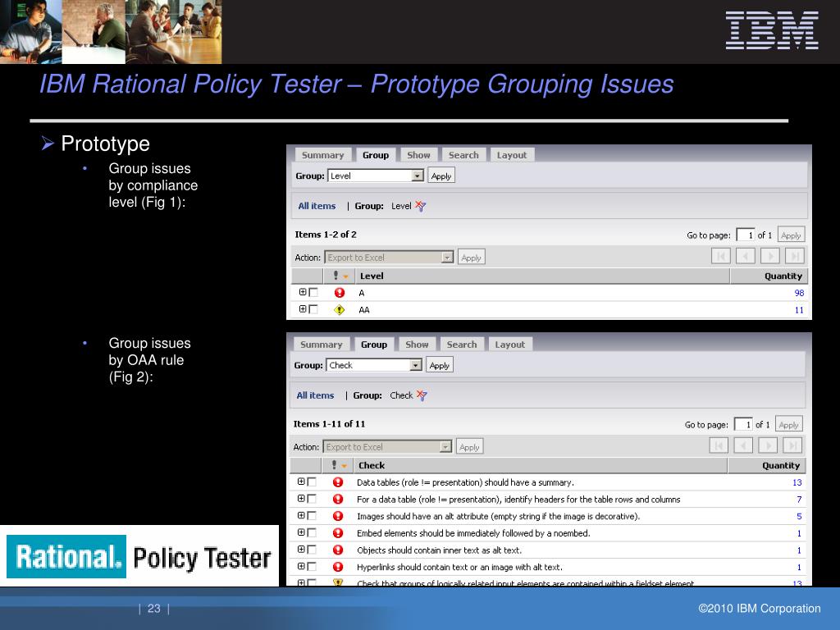840x630 pixels.
Task: Click Go to page field in Check panel
Action: pyautogui.click(x=743, y=425)
